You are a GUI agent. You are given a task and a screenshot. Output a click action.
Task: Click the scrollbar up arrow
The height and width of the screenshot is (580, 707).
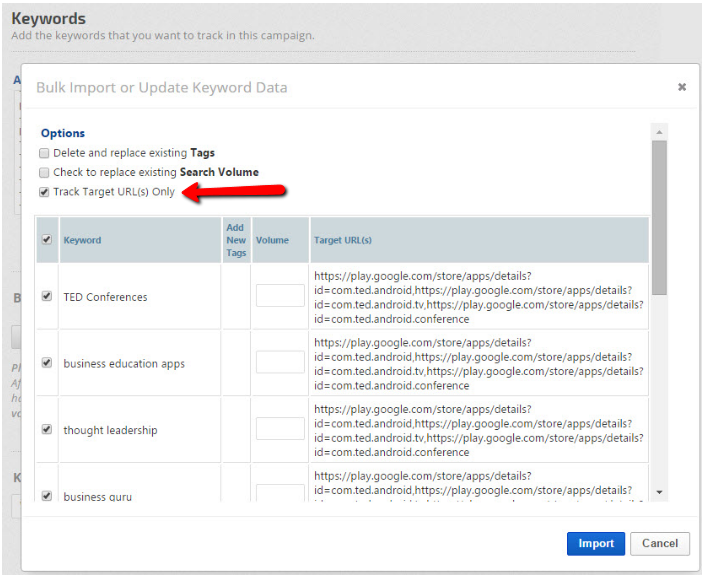coord(659,131)
